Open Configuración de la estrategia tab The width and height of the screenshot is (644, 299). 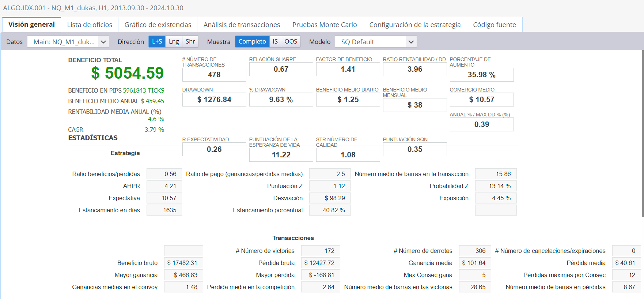coord(415,25)
